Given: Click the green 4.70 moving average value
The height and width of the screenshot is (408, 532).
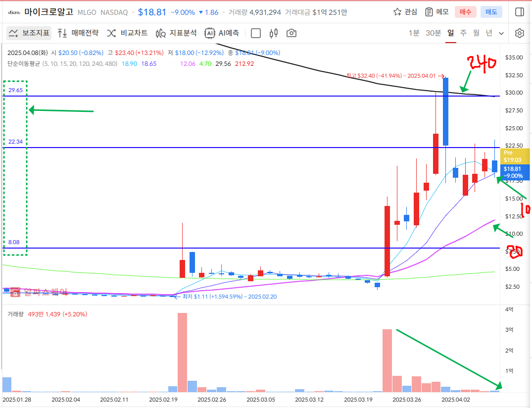Looking at the screenshot, I should [x=205, y=64].
